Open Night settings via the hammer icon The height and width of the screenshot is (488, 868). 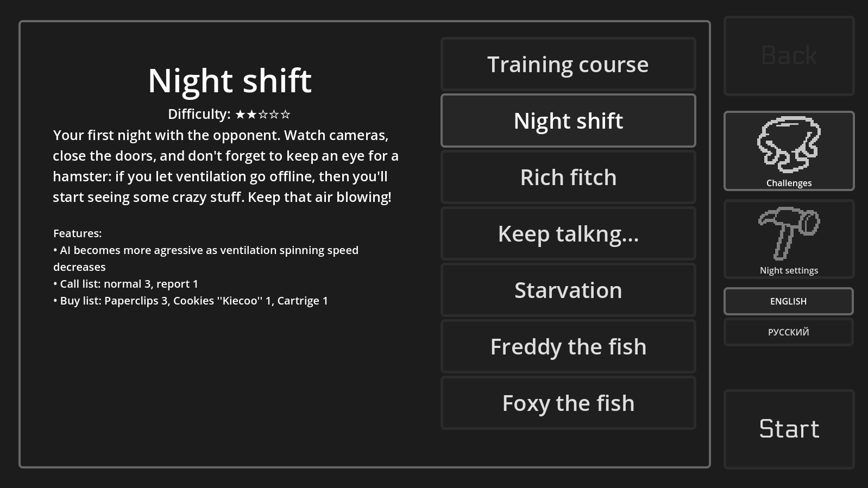[789, 233]
